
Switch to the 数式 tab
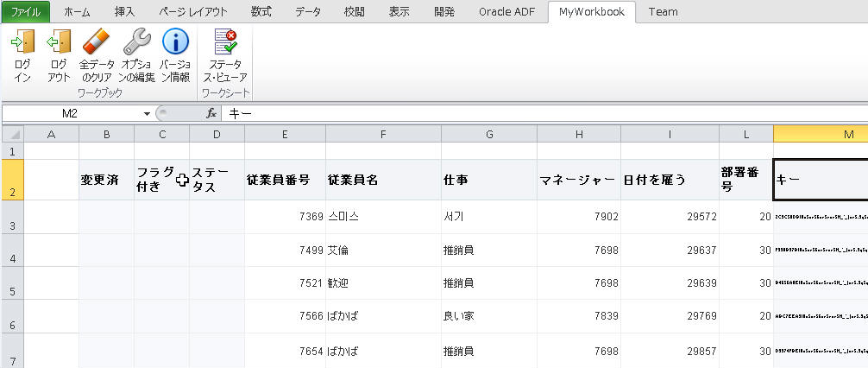[261, 11]
